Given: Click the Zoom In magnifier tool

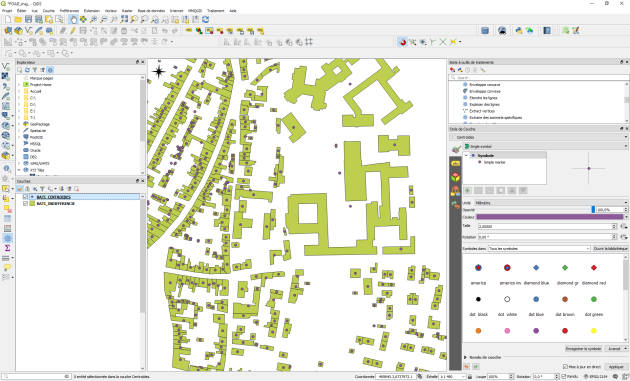Looking at the screenshot, I should (x=93, y=19).
